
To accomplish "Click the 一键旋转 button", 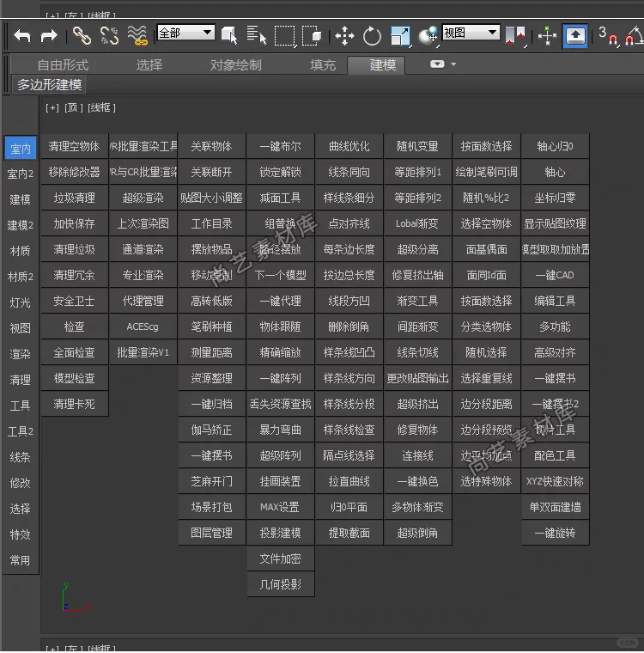I will click(556, 533).
